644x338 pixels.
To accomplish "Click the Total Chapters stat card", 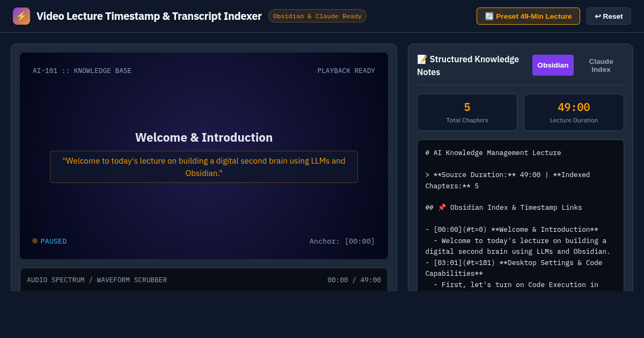I will (467, 112).
